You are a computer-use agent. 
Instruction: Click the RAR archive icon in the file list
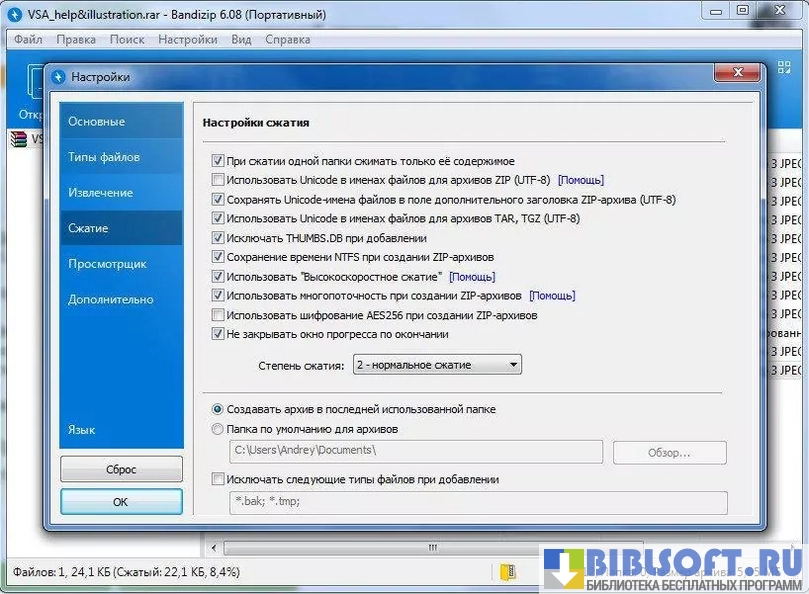point(17,139)
